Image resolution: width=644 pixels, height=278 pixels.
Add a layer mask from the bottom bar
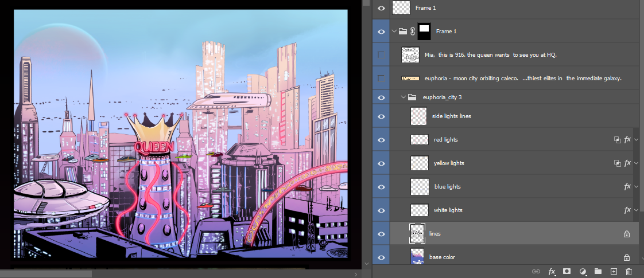pyautogui.click(x=567, y=271)
